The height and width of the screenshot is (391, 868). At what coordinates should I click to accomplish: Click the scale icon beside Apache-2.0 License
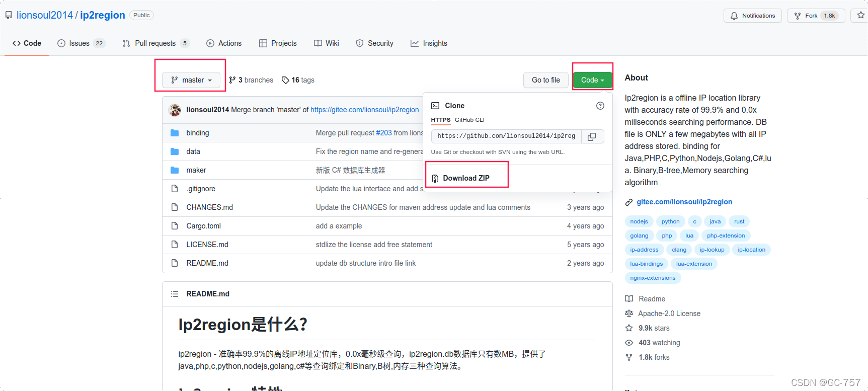tap(629, 314)
